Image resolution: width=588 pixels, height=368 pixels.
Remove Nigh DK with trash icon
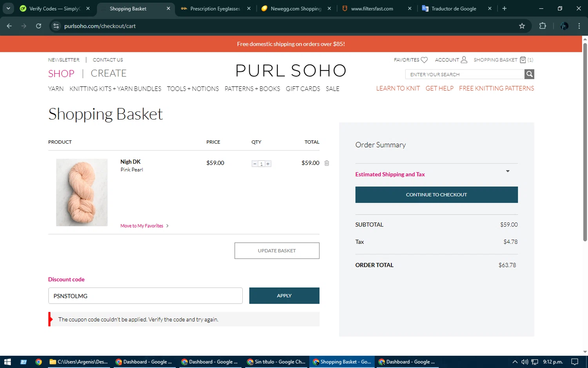tap(327, 163)
